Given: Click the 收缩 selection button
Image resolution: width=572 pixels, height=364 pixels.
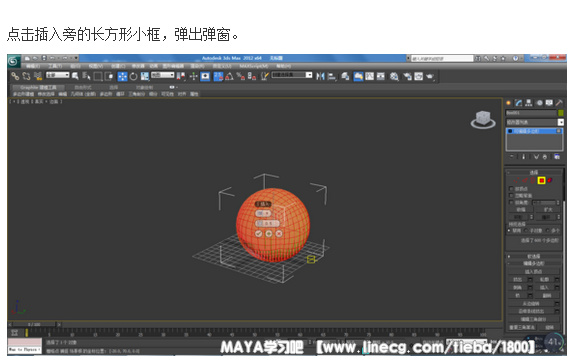Looking at the screenshot, I should click(x=521, y=210).
